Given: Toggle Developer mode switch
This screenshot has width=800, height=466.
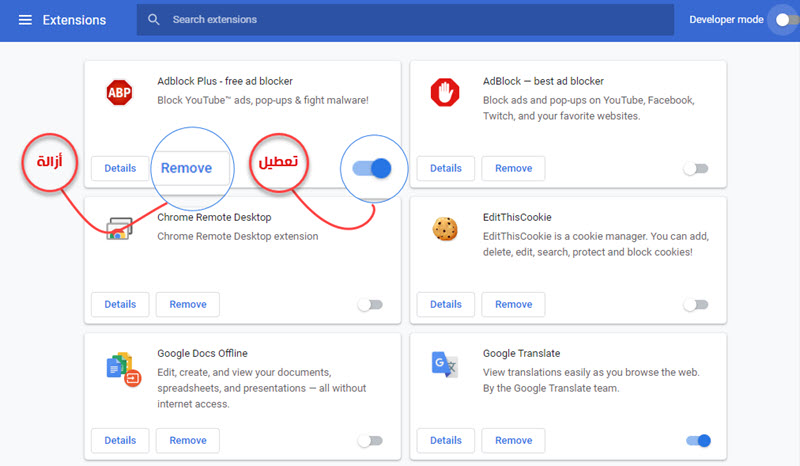Looking at the screenshot, I should [787, 19].
